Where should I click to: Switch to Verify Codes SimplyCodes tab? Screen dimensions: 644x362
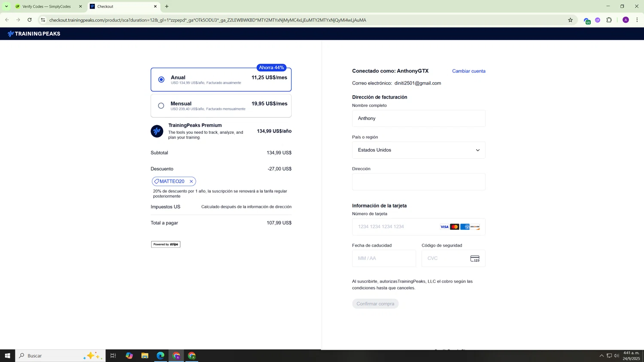point(46,6)
